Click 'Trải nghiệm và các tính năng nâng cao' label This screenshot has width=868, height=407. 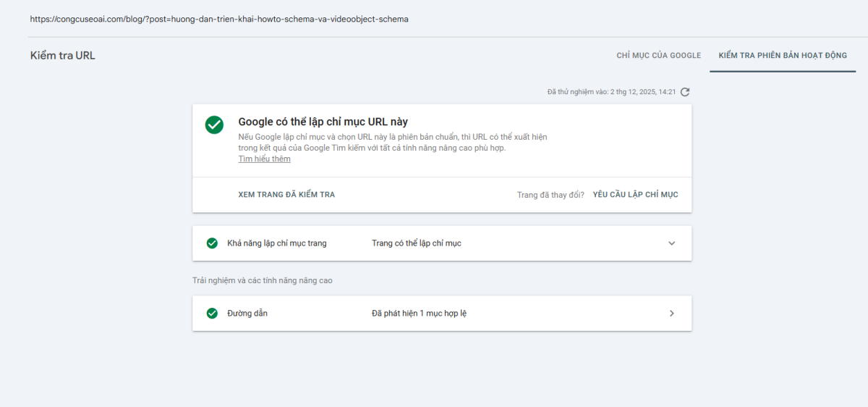coord(262,280)
